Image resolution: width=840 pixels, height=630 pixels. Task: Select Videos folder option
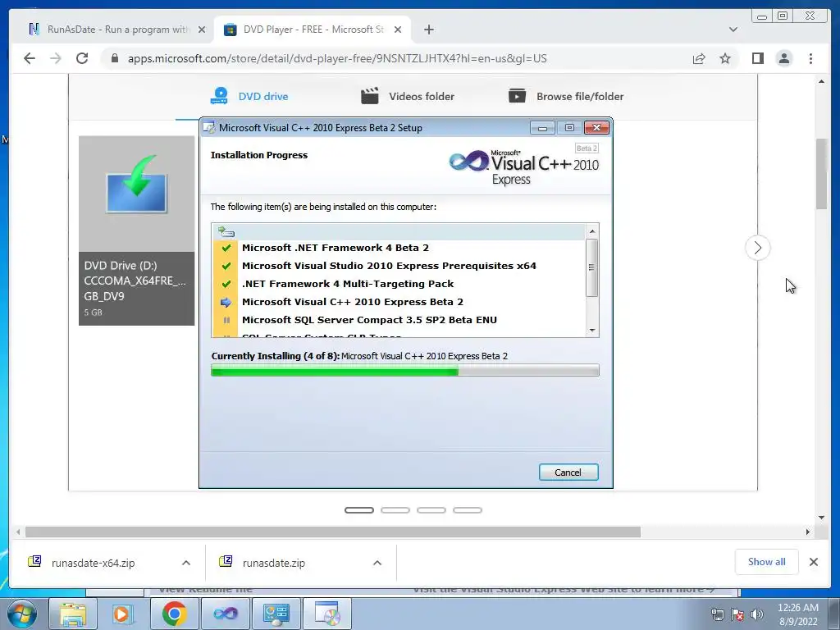[407, 97]
